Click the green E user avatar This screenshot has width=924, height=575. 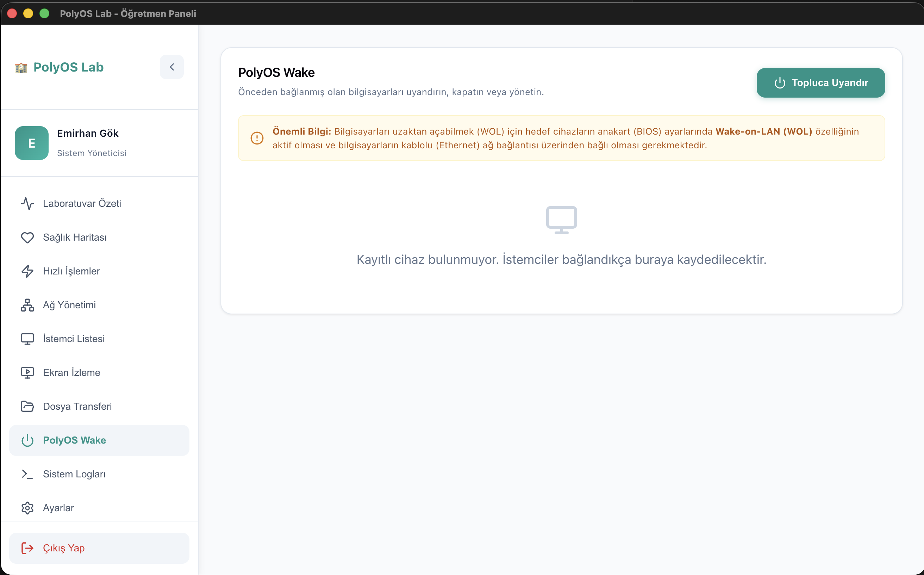click(x=32, y=143)
